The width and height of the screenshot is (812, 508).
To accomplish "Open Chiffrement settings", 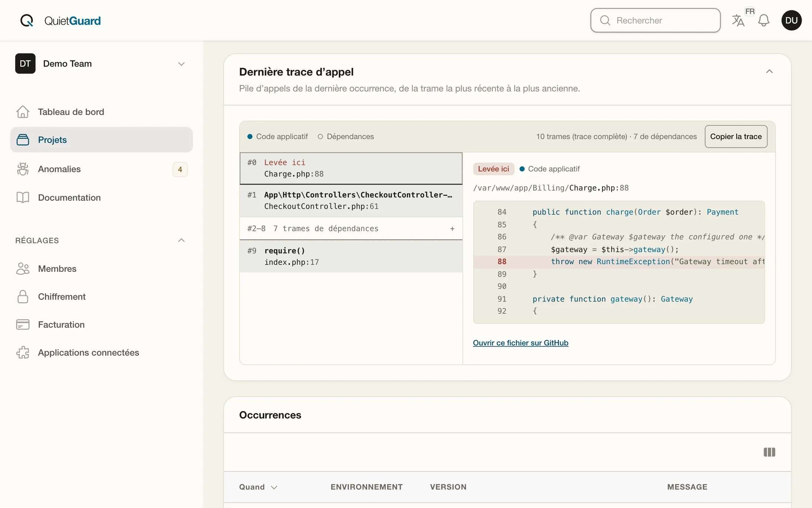I will [x=101, y=297].
